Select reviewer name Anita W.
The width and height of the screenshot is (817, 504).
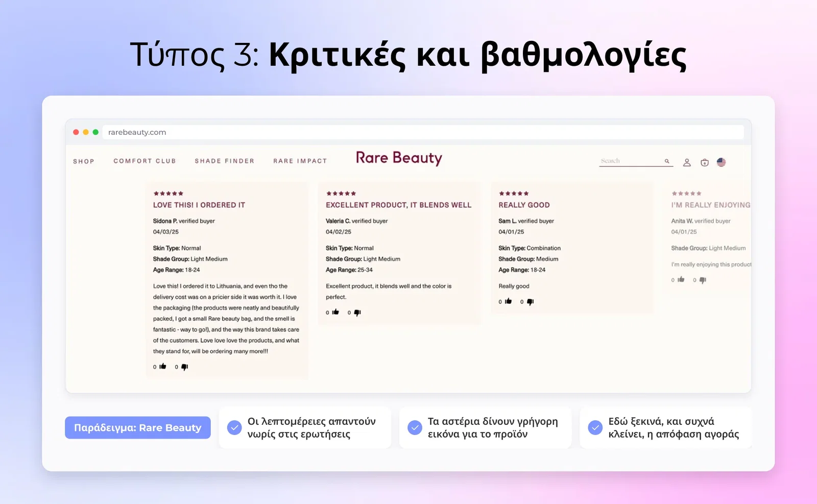point(682,221)
